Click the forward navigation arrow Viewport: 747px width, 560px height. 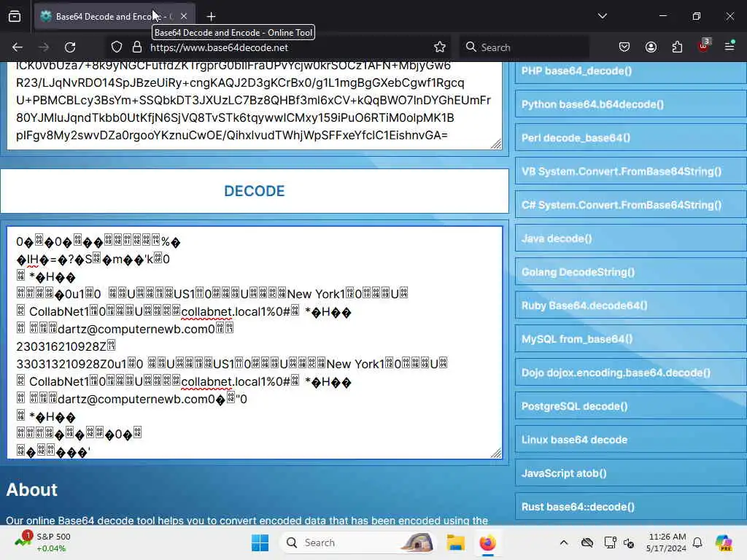pyautogui.click(x=44, y=47)
